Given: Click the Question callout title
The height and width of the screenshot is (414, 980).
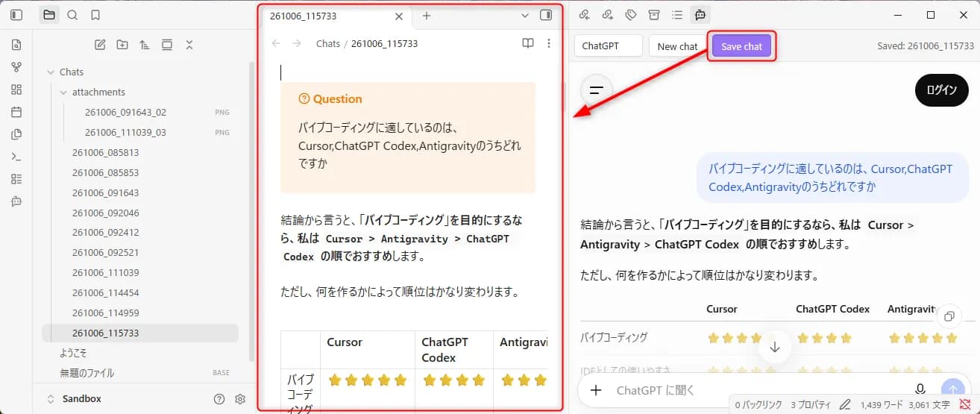Looking at the screenshot, I should pyautogui.click(x=337, y=98).
